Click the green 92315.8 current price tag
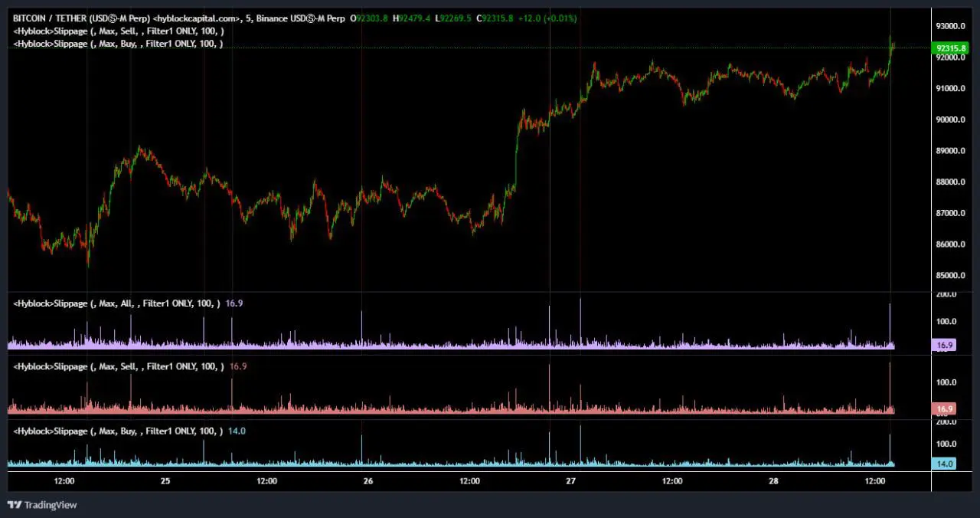Screen dimensions: 980x518 949,48
